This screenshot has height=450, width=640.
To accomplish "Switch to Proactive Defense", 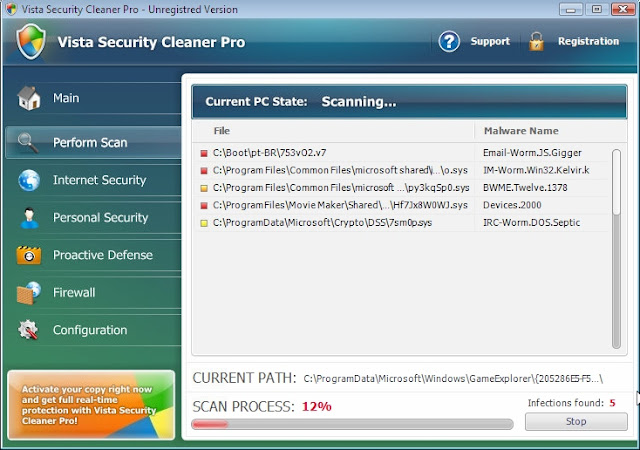I will [x=93, y=255].
